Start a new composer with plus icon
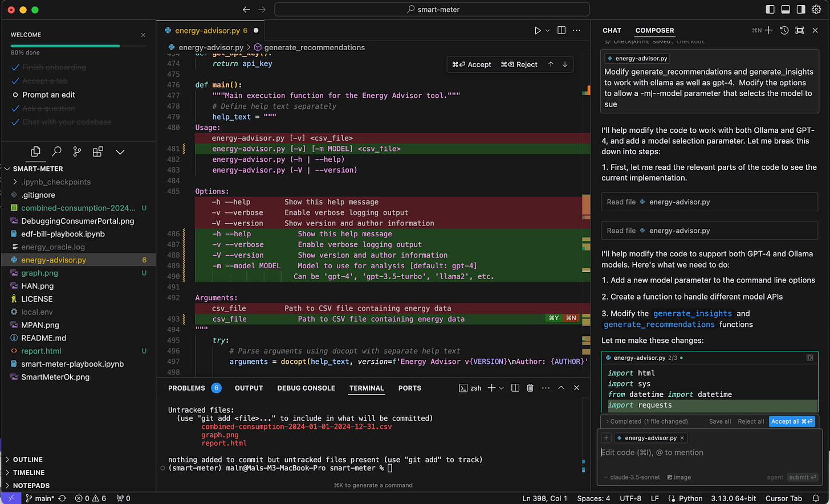Viewport: 830px width, 504px height. (769, 30)
